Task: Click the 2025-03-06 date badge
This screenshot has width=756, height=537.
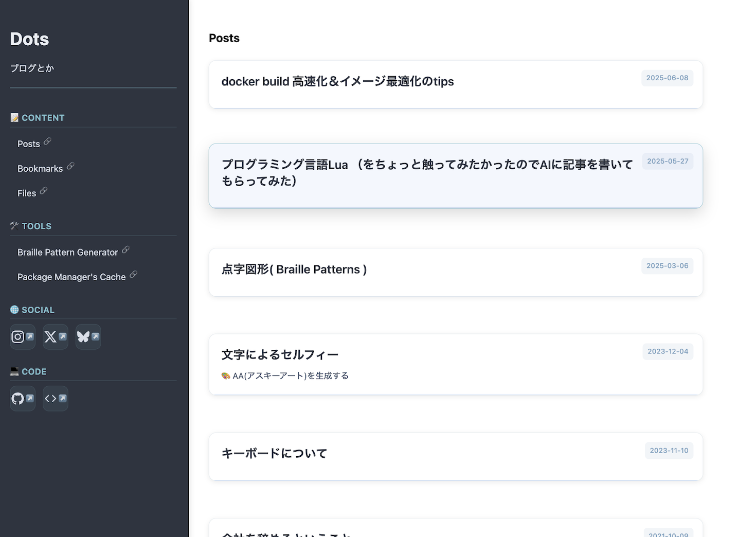Action: point(667,266)
